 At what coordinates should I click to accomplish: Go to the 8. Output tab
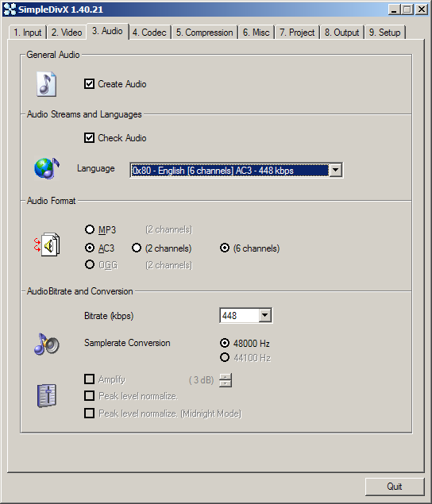click(x=341, y=33)
